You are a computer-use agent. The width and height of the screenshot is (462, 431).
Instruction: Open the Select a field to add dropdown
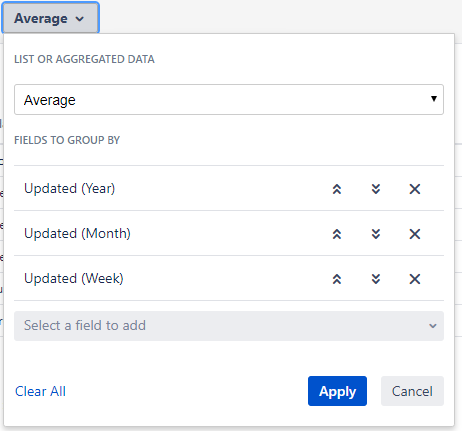[x=229, y=326]
